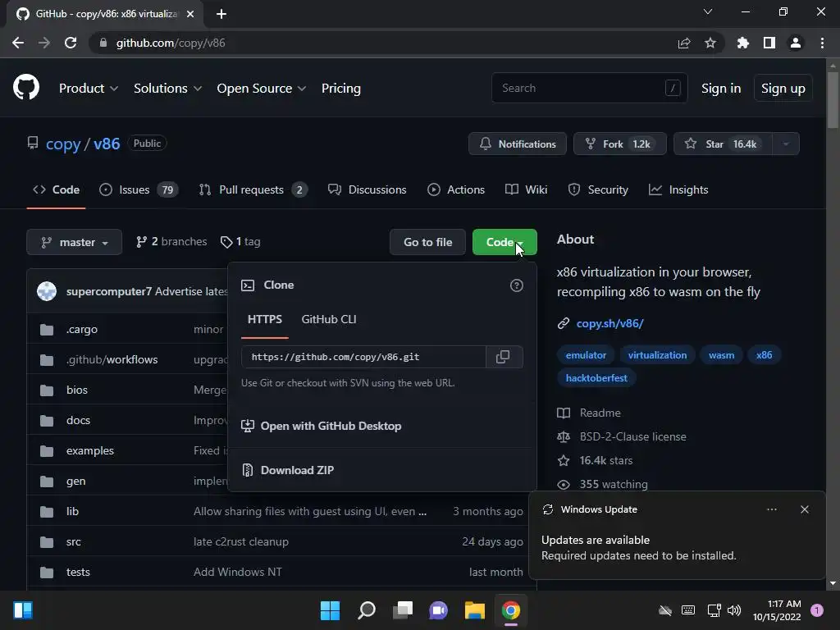Choose Open with GitHub Desktop
Image resolution: width=840 pixels, height=630 pixels.
(321, 426)
